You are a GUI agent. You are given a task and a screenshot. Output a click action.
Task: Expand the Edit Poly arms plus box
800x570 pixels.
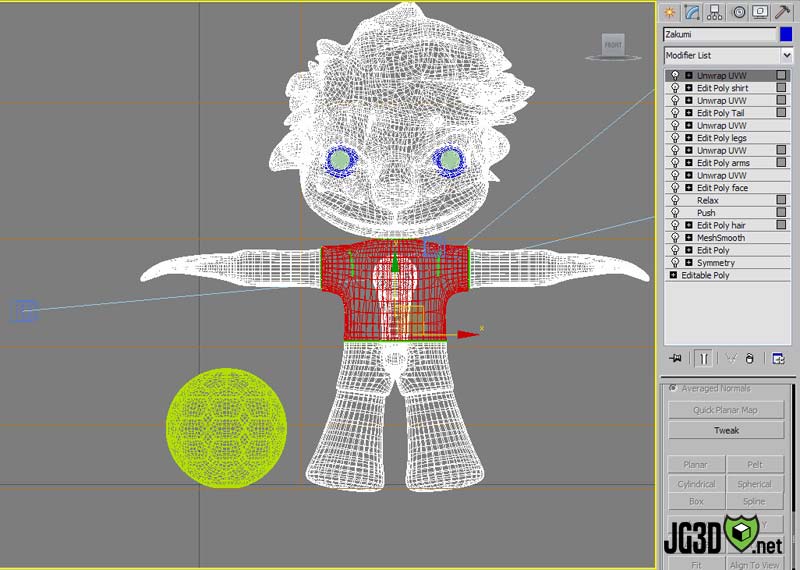pyautogui.click(x=689, y=163)
